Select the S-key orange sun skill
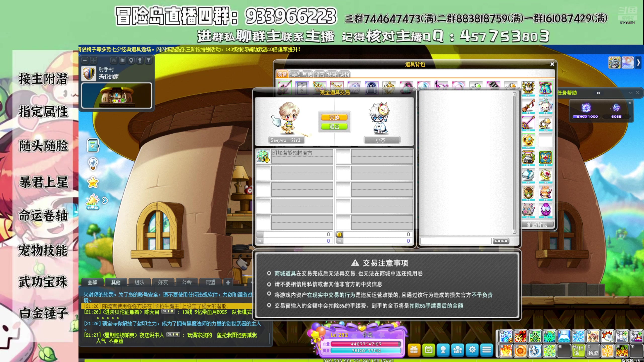 pyautogui.click(x=520, y=351)
